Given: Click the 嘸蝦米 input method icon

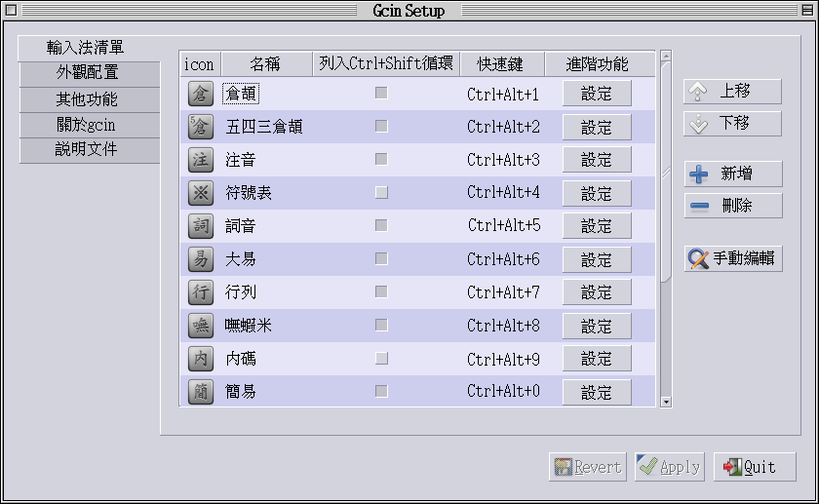Looking at the screenshot, I should tap(200, 325).
